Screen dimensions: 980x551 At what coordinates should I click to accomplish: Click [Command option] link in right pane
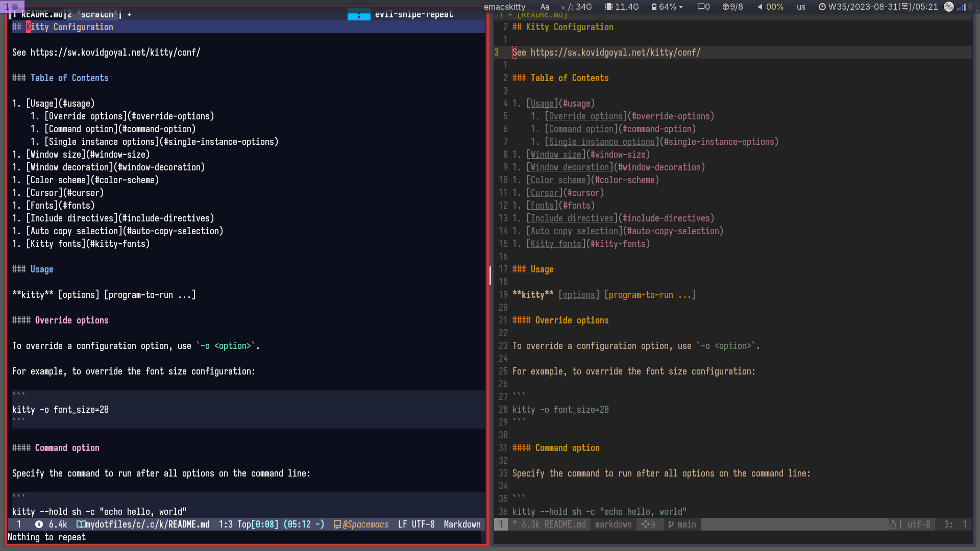pyautogui.click(x=581, y=129)
